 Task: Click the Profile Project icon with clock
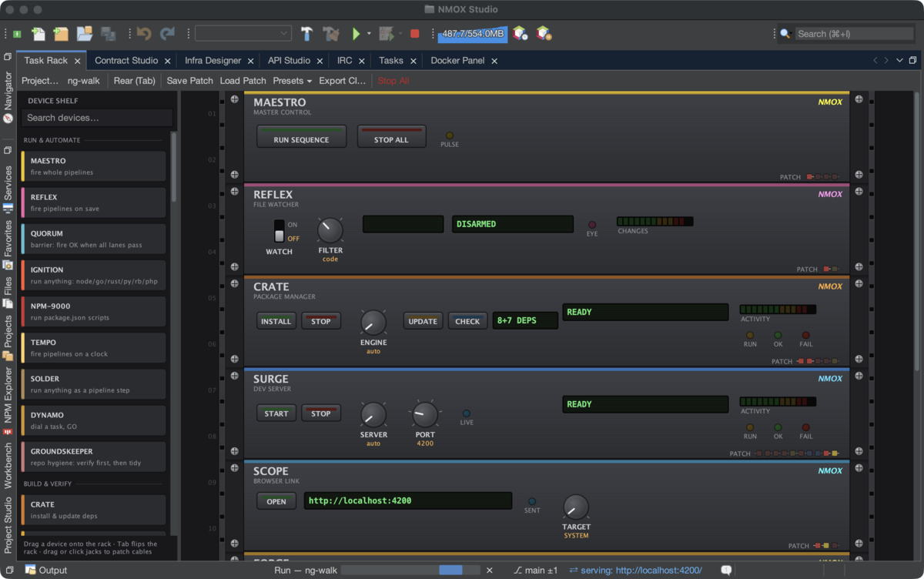pos(521,34)
